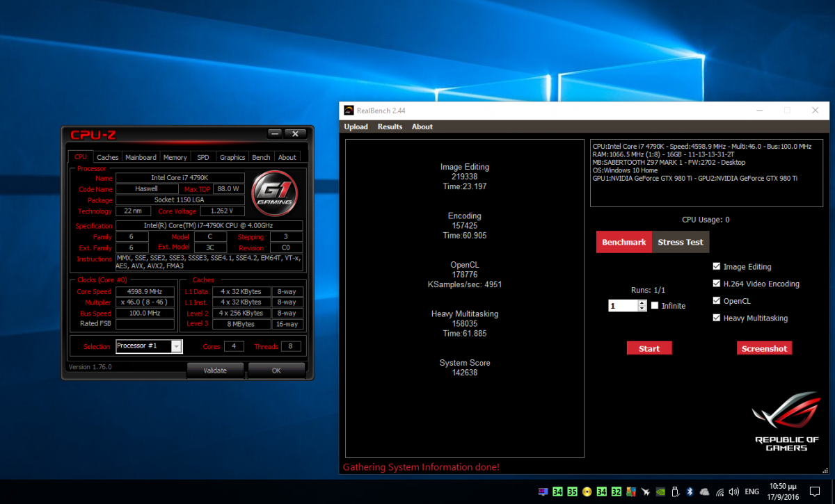835x504 pixels.
Task: Open the About tab in CPU-Z
Action: coord(287,157)
